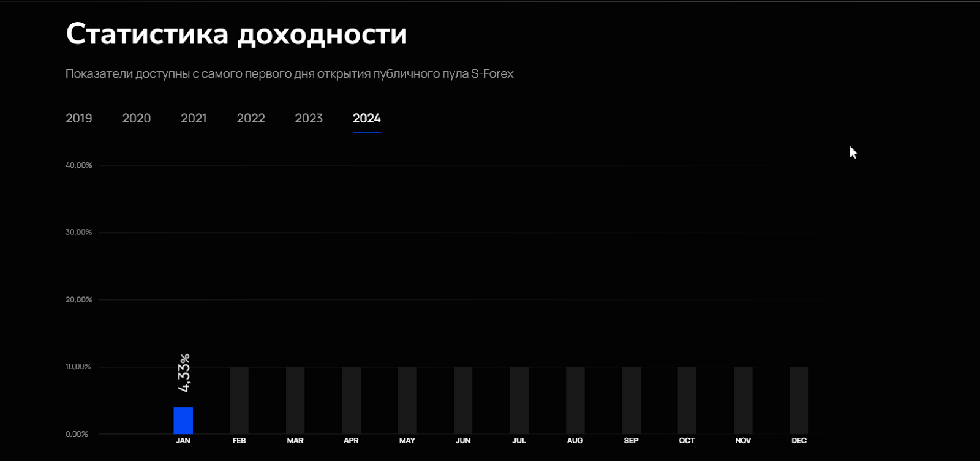
Task: Click the 4,33% value label
Action: pos(184,373)
